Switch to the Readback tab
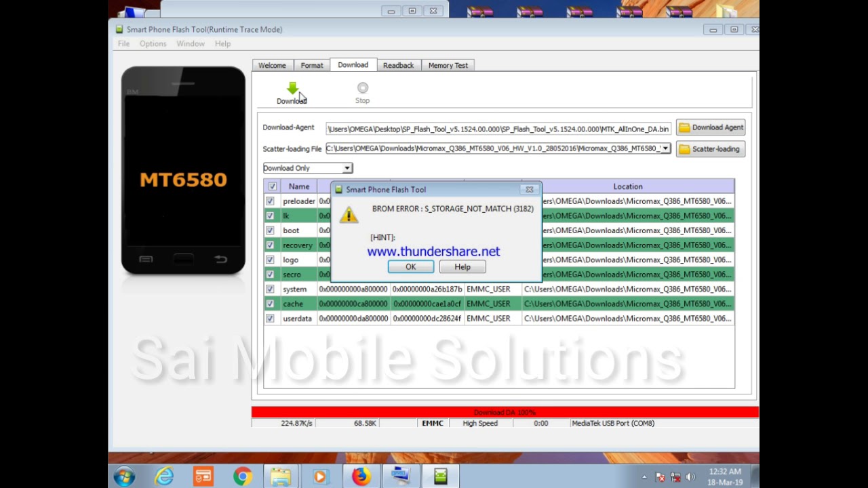Screen dimensions: 868x488 [x=398, y=65]
